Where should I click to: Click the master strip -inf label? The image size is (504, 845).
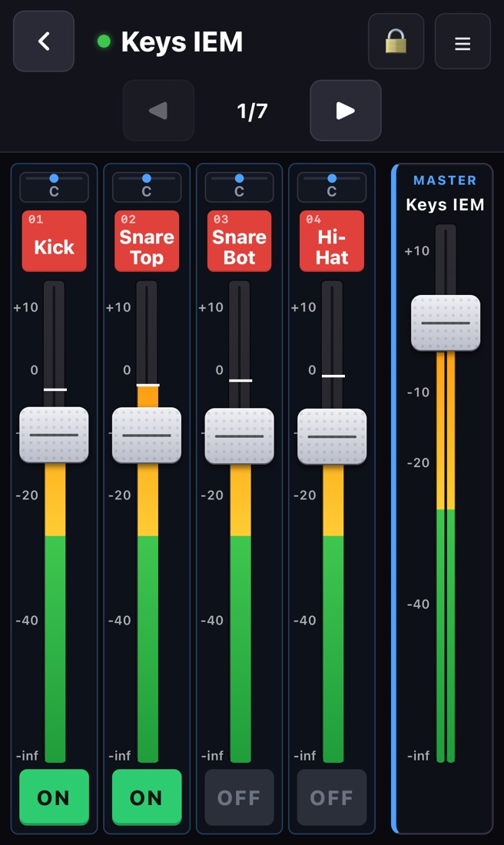coord(418,756)
